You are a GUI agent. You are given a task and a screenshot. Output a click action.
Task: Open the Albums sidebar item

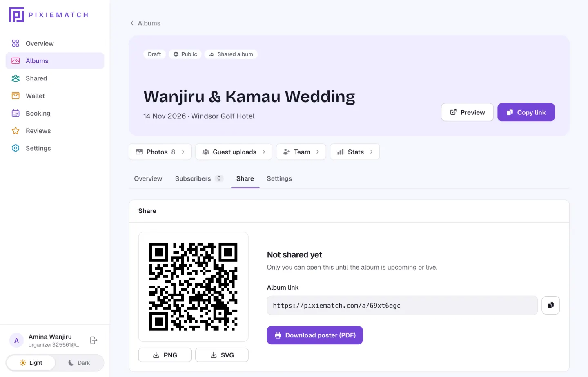coord(55,61)
